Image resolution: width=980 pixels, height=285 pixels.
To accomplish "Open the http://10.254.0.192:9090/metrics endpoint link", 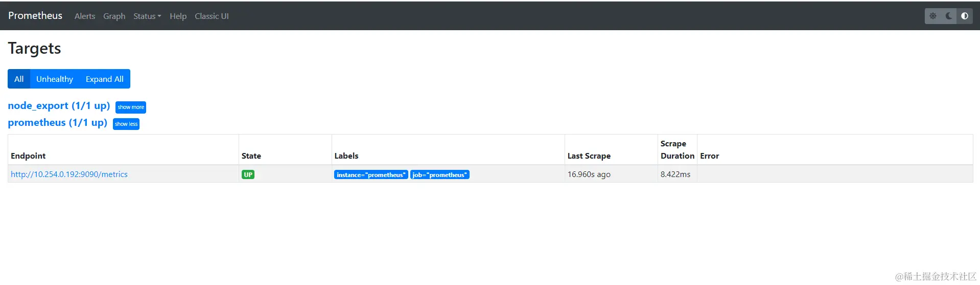I will tap(69, 174).
